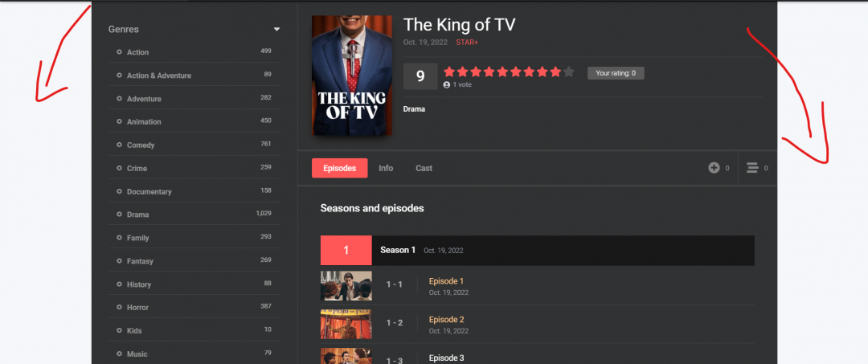Select the circle bullet beside Action genre
The height and width of the screenshot is (364, 868).
click(x=119, y=52)
